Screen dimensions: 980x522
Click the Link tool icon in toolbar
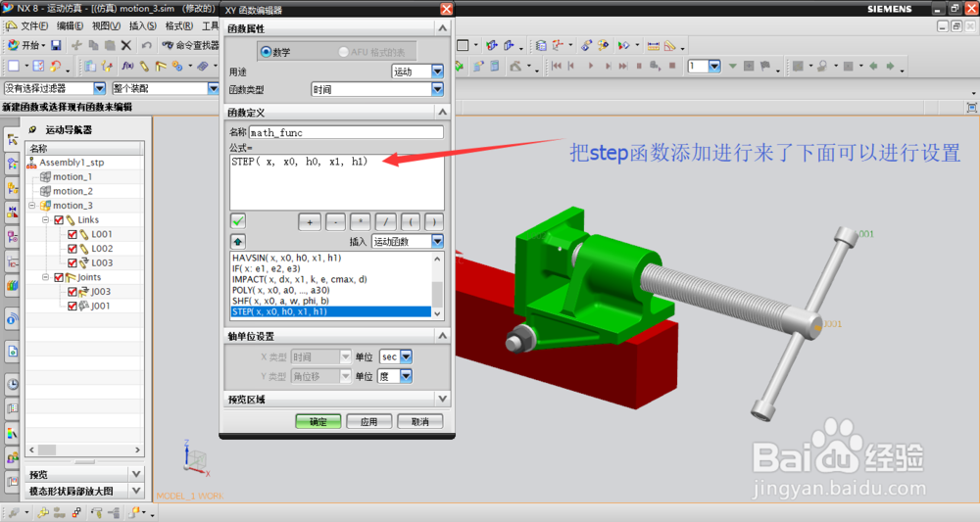144,66
